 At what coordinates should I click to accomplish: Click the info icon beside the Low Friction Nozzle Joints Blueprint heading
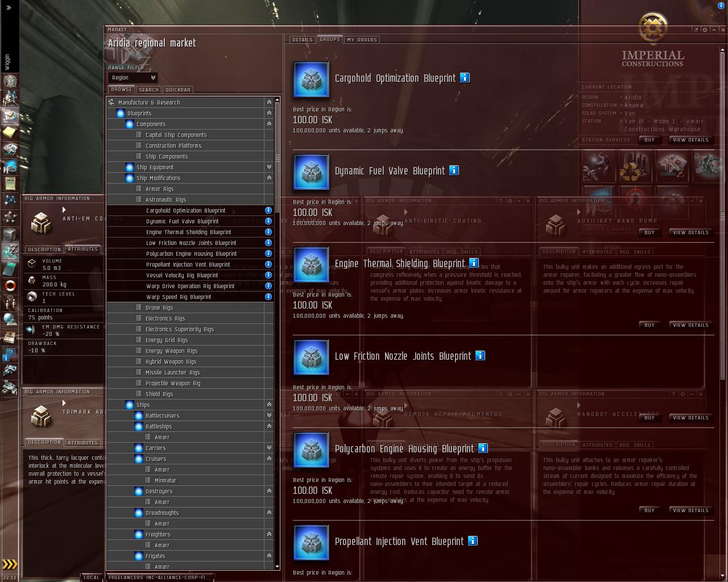pyautogui.click(x=480, y=356)
